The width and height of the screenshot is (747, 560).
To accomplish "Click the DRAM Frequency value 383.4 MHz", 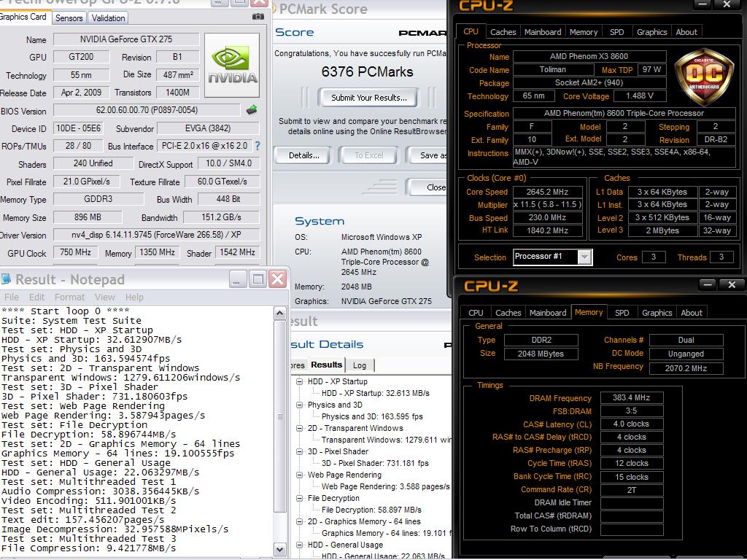I will (x=631, y=397).
